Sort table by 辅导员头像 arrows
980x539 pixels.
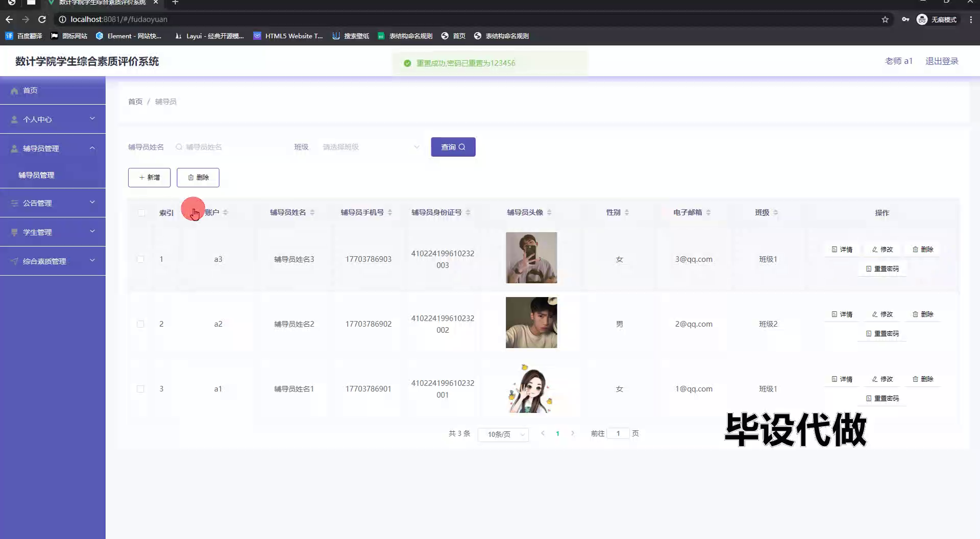point(549,212)
